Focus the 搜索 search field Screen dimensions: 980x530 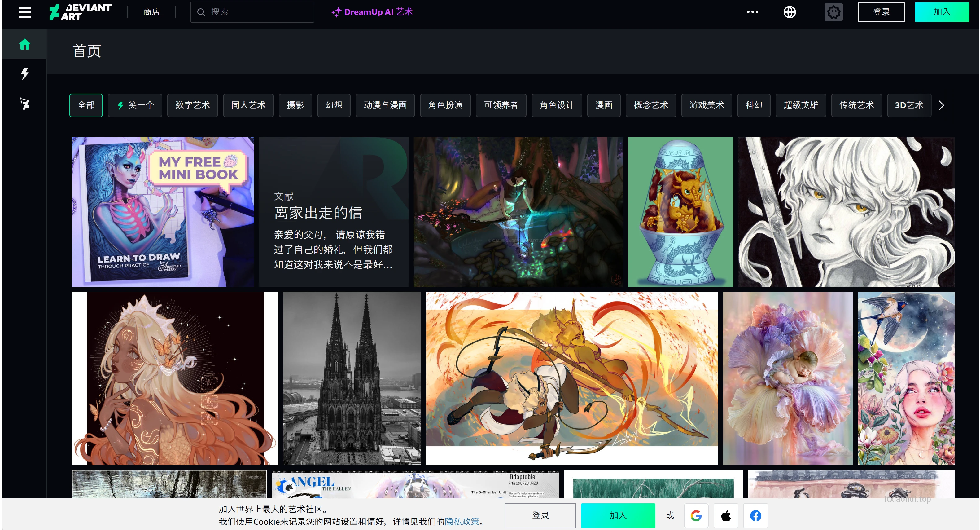pyautogui.click(x=252, y=12)
